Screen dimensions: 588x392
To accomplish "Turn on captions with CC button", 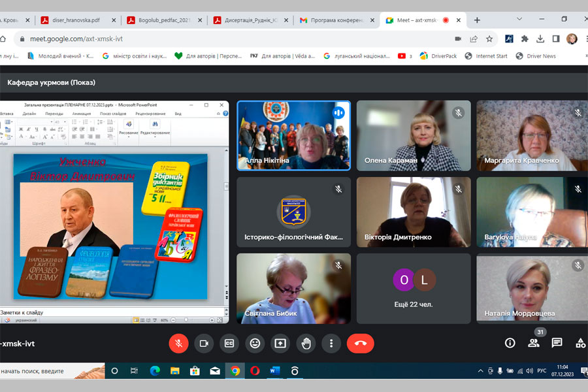I will (229, 343).
